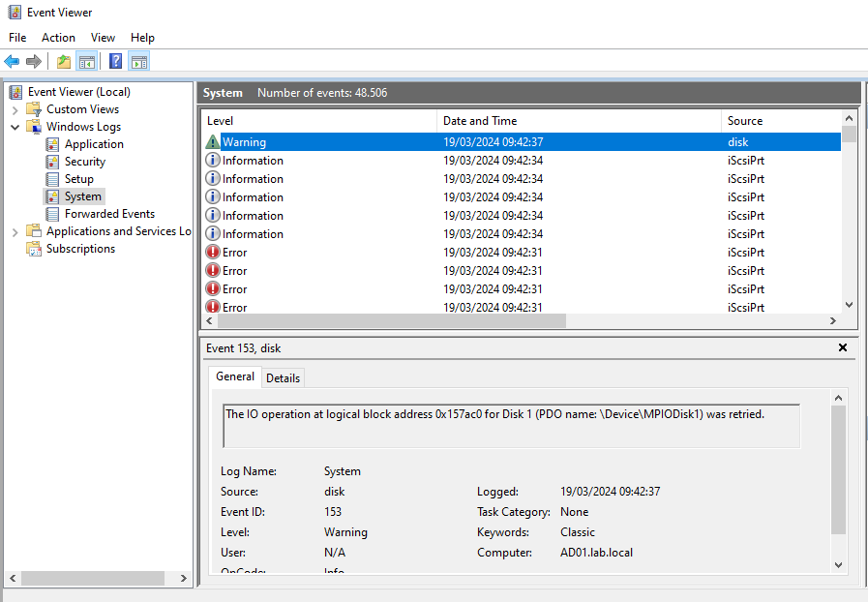Image resolution: width=868 pixels, height=602 pixels.
Task: Open the Action menu
Action: (58, 37)
